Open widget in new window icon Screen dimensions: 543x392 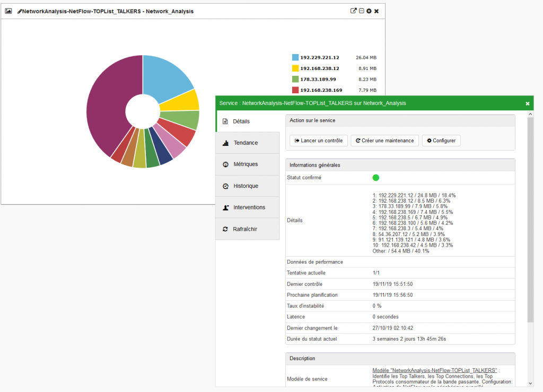[x=353, y=11]
